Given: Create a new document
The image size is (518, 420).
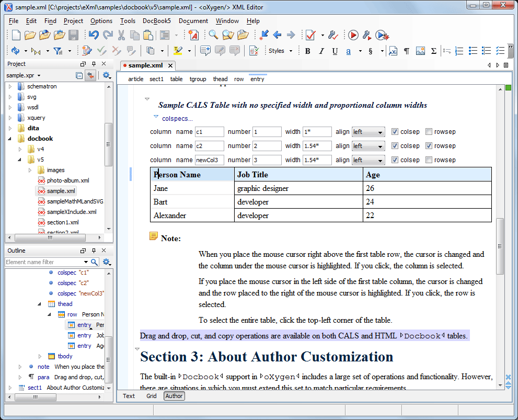Looking at the screenshot, I should (x=16, y=35).
